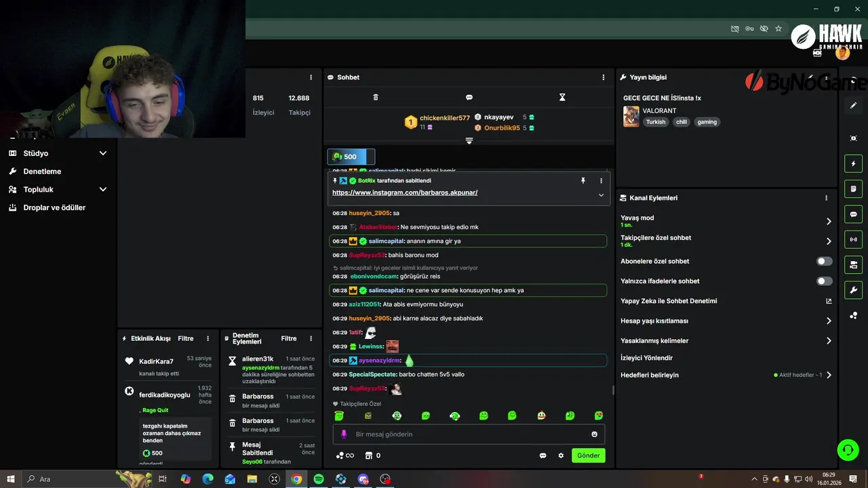Expand the pinned message chevron
This screenshot has height=488, width=868.
tap(601, 195)
